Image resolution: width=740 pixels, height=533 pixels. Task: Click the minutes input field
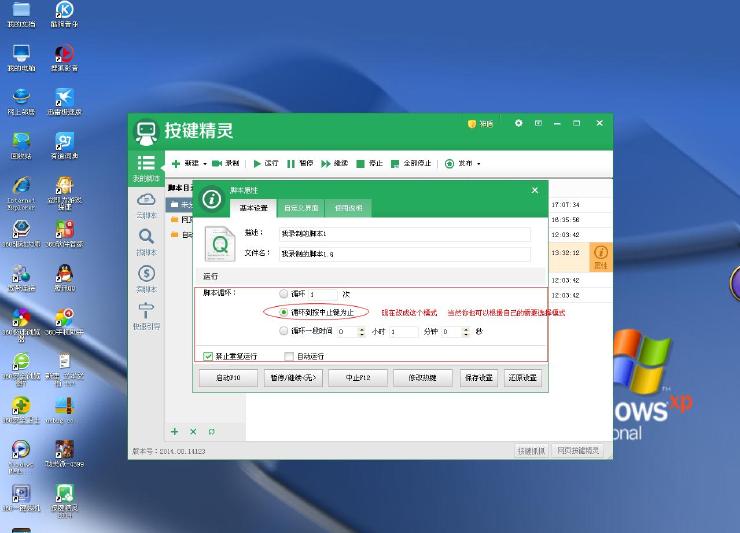[404, 331]
